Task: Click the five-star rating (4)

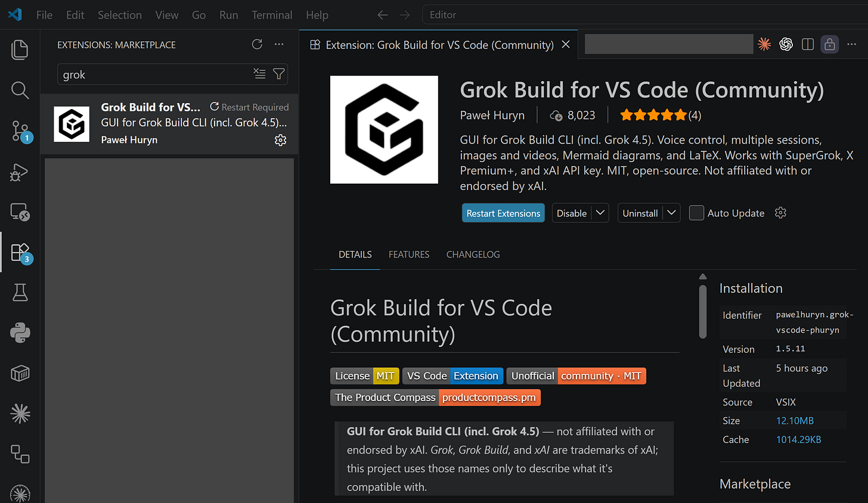Action: pyautogui.click(x=660, y=116)
